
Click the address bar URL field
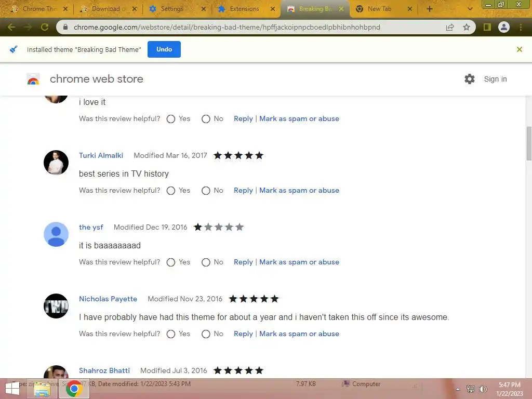[x=227, y=27]
